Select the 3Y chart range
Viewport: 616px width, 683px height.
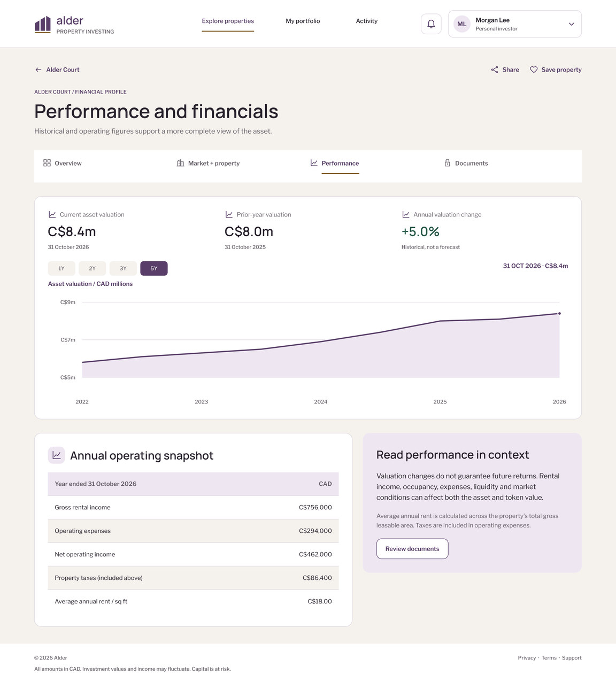123,268
